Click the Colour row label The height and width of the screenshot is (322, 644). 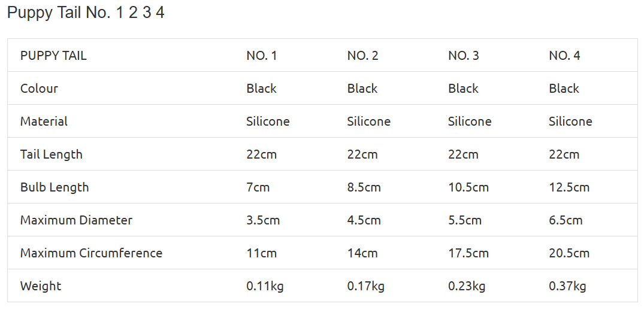39,89
